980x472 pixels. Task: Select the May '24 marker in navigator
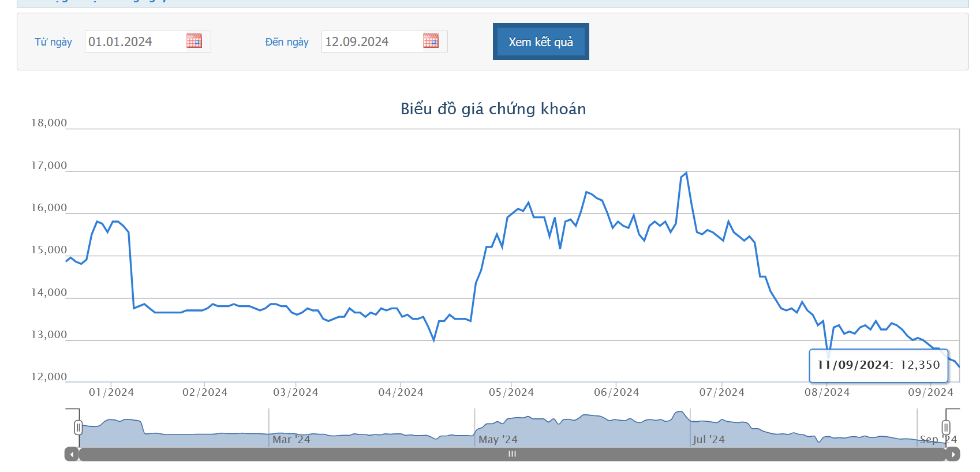[x=498, y=440]
